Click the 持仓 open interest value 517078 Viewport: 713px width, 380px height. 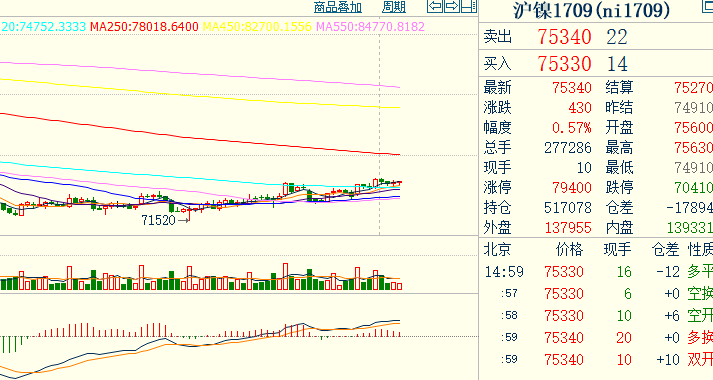568,208
